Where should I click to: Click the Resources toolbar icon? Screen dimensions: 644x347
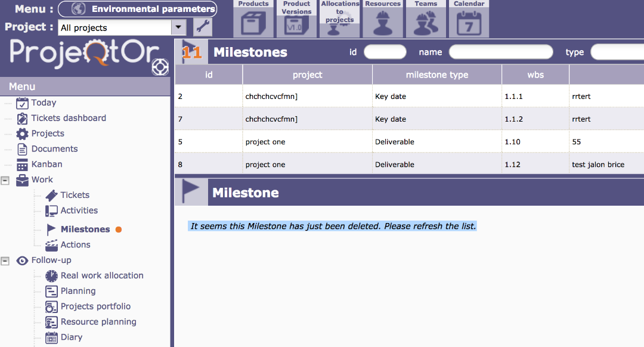(383, 20)
